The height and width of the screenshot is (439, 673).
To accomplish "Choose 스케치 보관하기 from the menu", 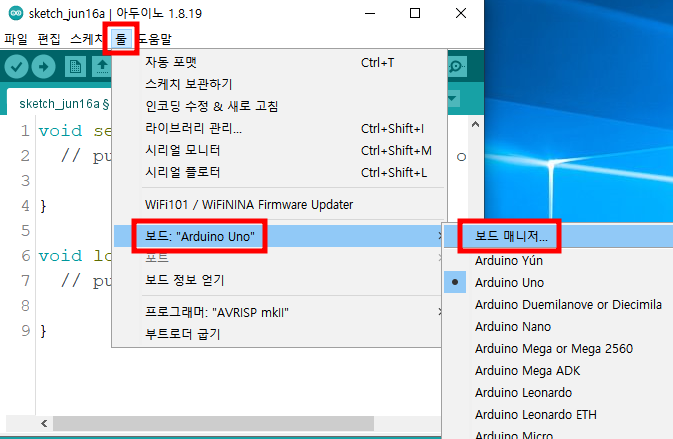I will [x=279, y=84].
